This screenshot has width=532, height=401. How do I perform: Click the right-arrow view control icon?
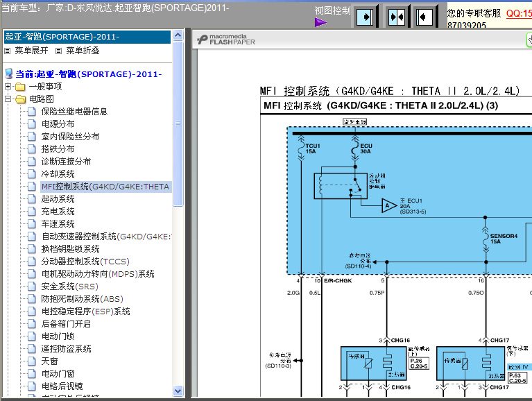tap(366, 16)
